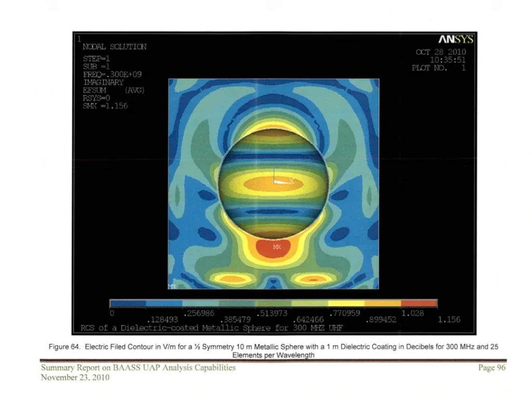Screen dimensions: 532x403
Task: Click the legend value .256986
Action: [x=199, y=313]
